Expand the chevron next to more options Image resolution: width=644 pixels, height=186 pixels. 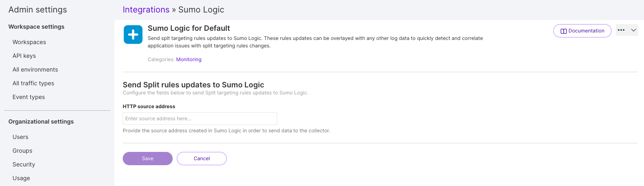click(x=634, y=30)
